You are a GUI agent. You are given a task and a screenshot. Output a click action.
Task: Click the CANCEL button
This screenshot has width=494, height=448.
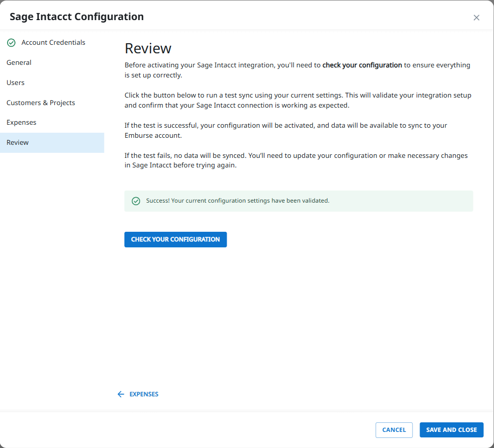394,430
